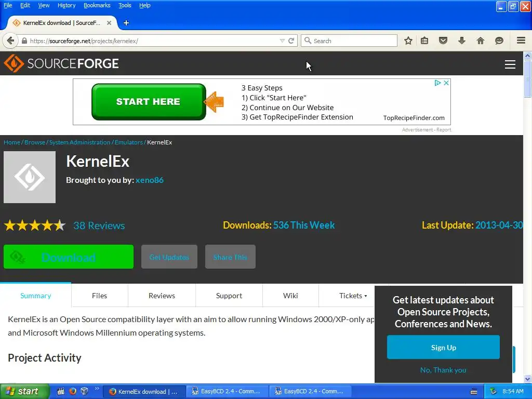
Task: Open Emulators breadcrumb link
Action: pyautogui.click(x=129, y=142)
